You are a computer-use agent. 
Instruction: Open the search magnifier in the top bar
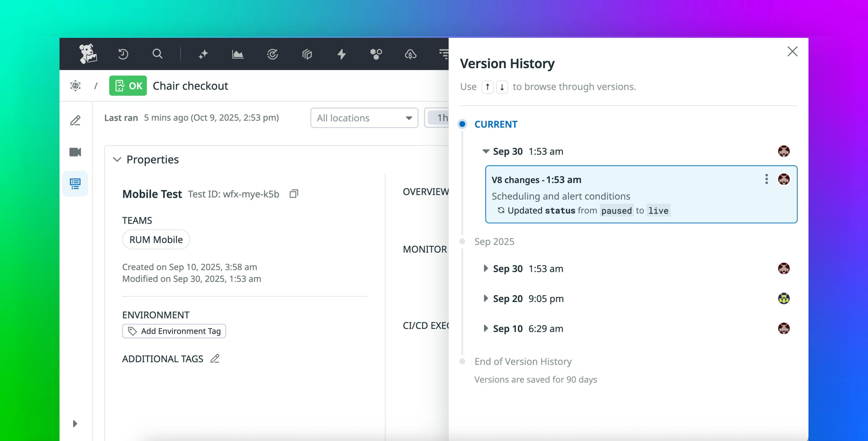157,54
